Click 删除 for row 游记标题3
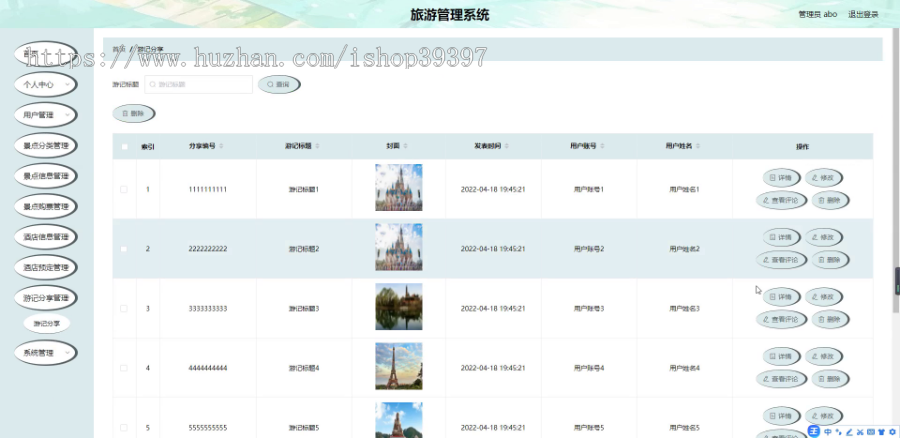 [830, 319]
